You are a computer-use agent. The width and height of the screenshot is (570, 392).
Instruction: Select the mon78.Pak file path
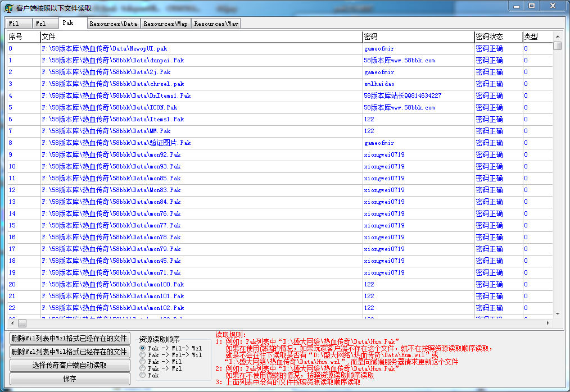click(111, 237)
